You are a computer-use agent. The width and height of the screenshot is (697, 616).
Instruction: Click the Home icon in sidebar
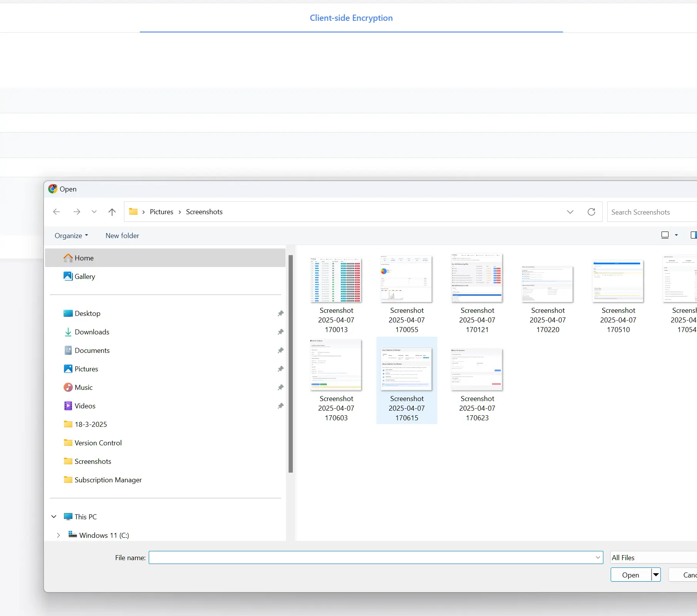point(68,258)
